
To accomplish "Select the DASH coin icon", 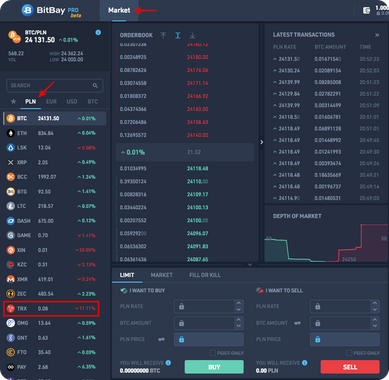I will (11, 221).
